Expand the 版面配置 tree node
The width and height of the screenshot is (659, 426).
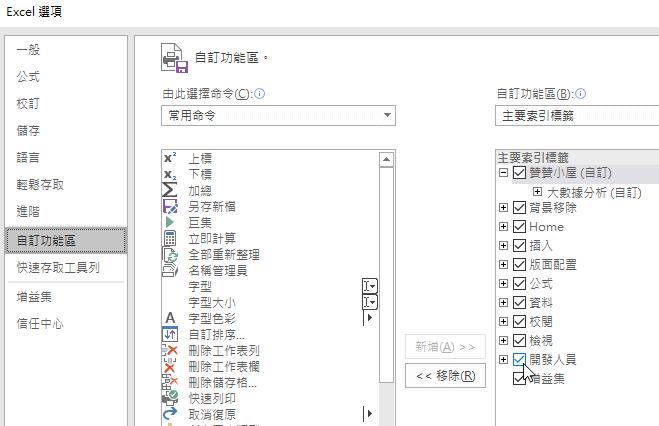point(503,264)
